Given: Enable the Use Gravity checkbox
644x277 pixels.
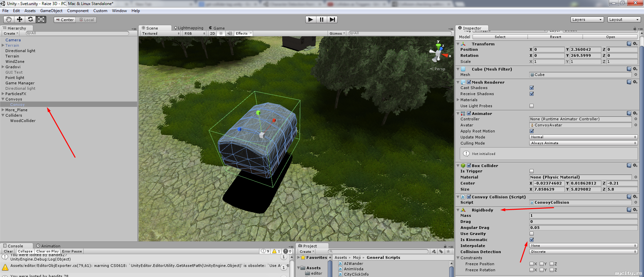Looking at the screenshot, I should [x=532, y=234].
